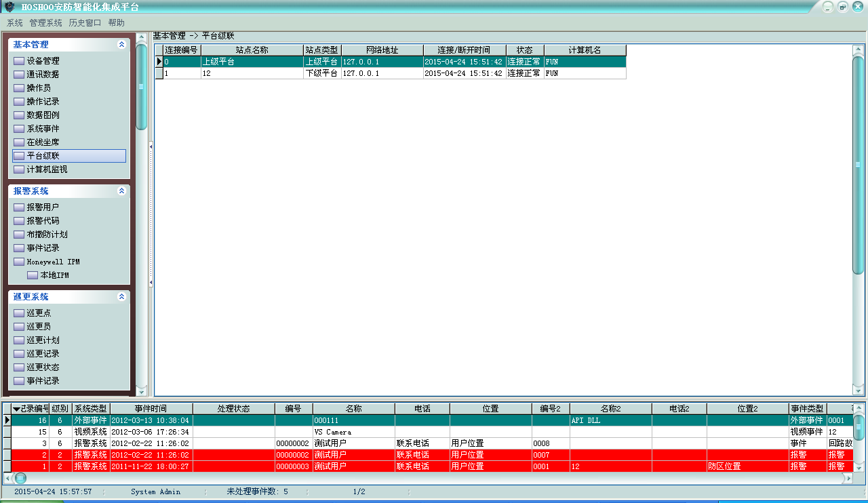Collapse the 巡更系统 panel section

[x=121, y=297]
